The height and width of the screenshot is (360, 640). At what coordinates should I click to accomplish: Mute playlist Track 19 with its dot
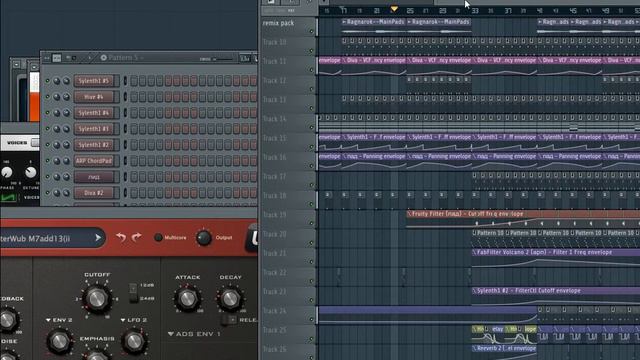pyautogui.click(x=311, y=223)
